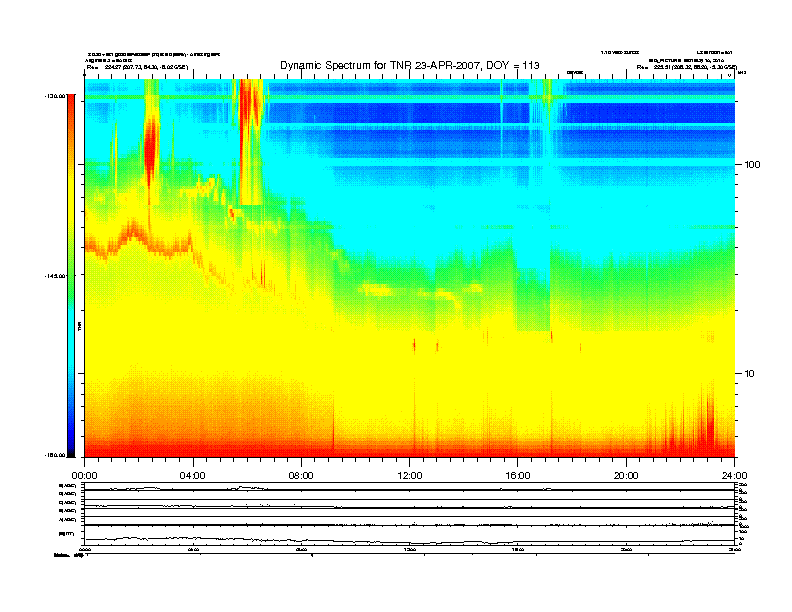Image resolution: width=792 pixels, height=612 pixels.
Task: Click the -160.00 color scale label
Action: click(x=55, y=455)
